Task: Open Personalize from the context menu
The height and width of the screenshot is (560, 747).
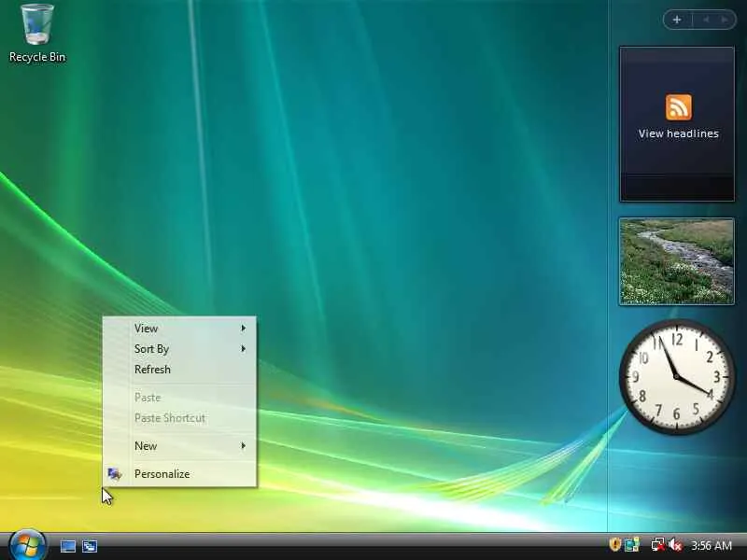Action: tap(179, 474)
